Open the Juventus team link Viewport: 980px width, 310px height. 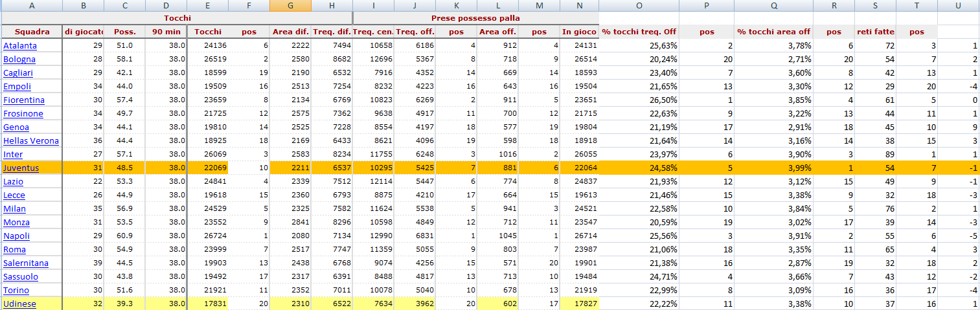pyautogui.click(x=21, y=168)
